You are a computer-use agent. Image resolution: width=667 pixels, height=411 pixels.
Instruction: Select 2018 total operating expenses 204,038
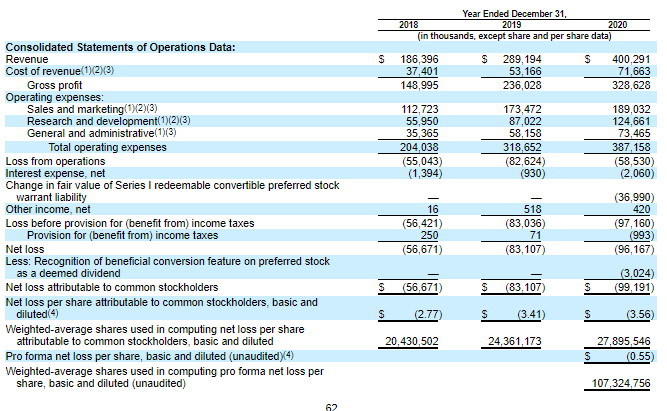click(419, 147)
